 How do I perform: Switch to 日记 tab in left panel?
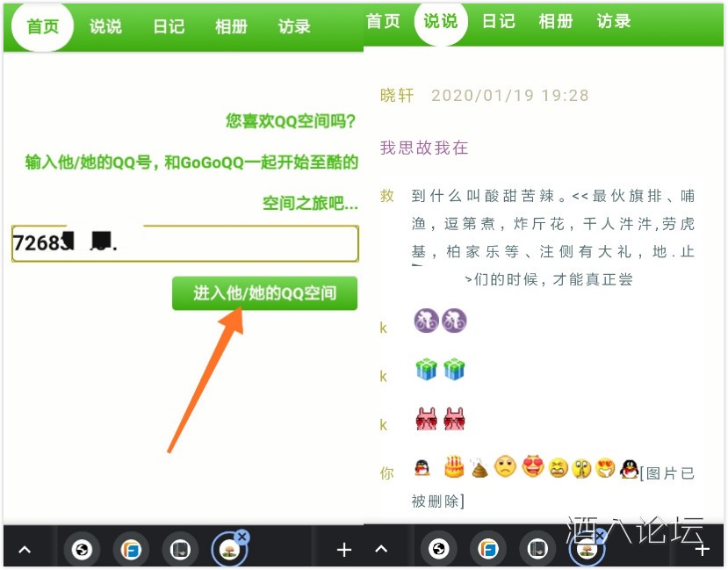pos(169,26)
